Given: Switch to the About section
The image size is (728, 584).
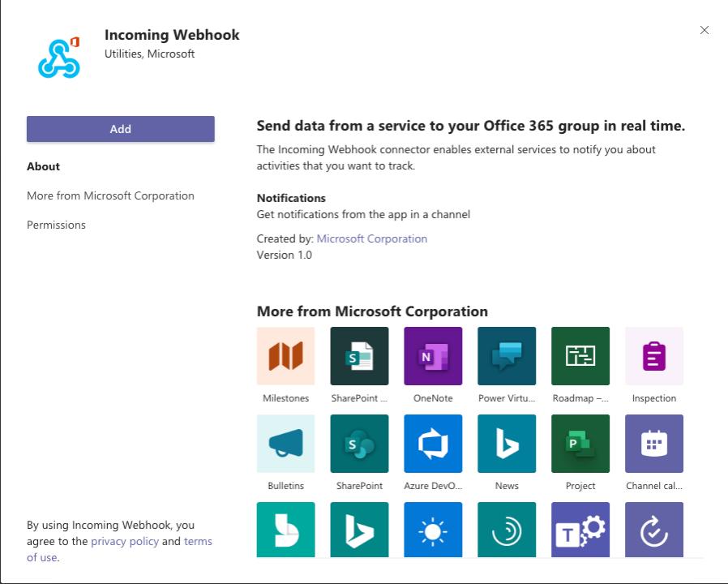Looking at the screenshot, I should (x=43, y=166).
